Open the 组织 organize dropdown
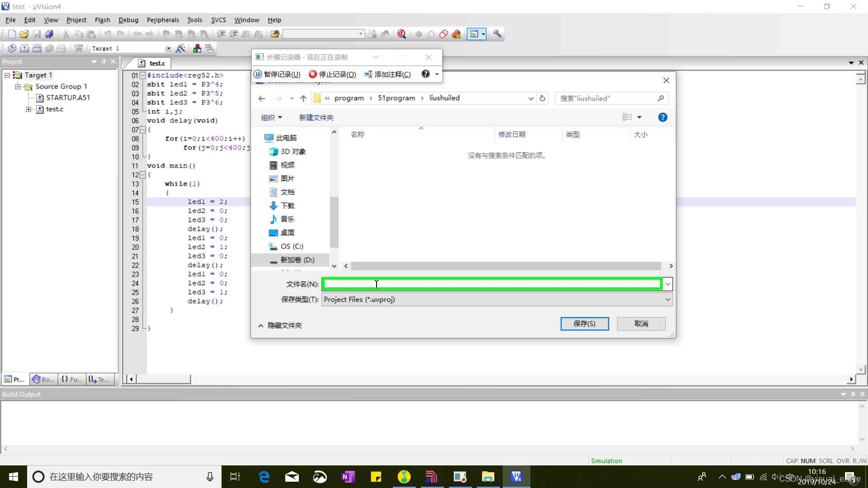Image resolution: width=868 pixels, height=488 pixels. click(272, 117)
